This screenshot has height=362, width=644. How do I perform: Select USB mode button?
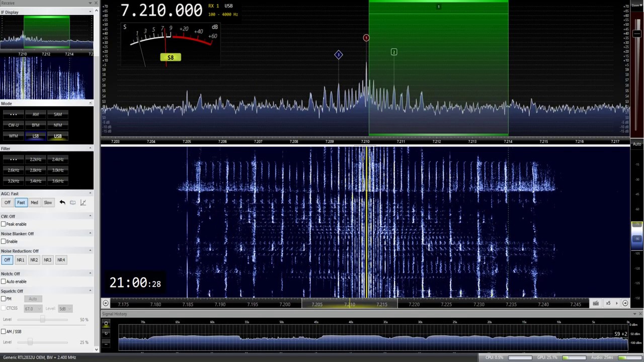pyautogui.click(x=58, y=136)
